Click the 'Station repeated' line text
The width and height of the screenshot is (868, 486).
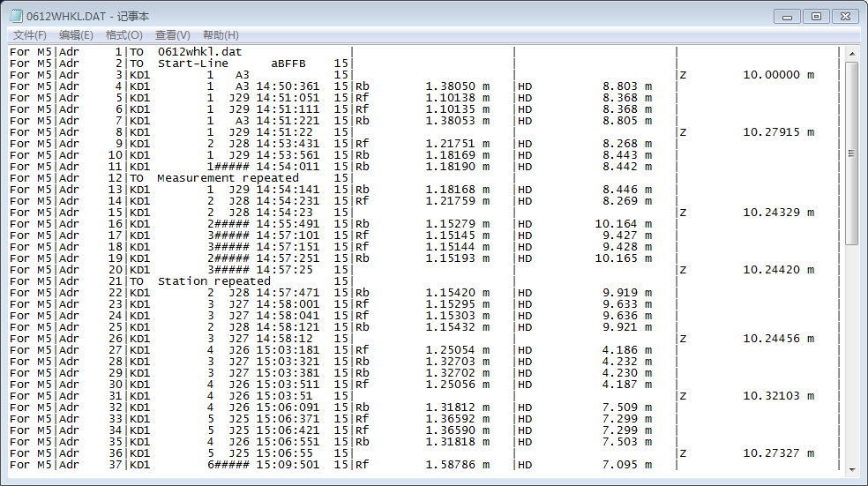pos(213,281)
